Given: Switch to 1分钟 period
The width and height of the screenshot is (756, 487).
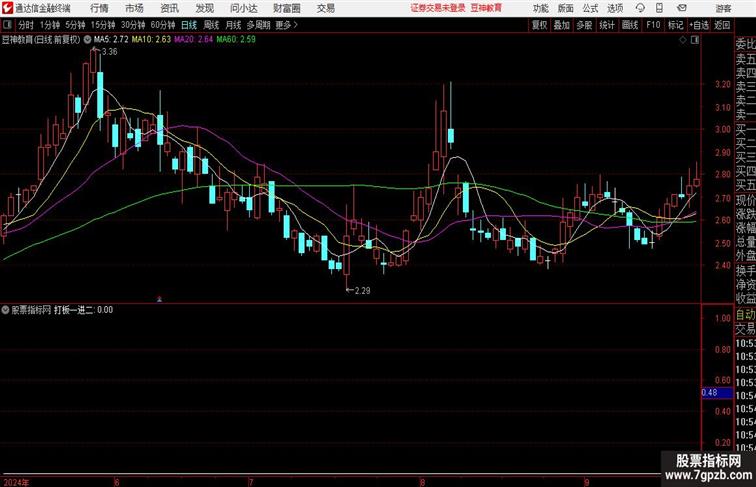Looking at the screenshot, I should (50, 25).
